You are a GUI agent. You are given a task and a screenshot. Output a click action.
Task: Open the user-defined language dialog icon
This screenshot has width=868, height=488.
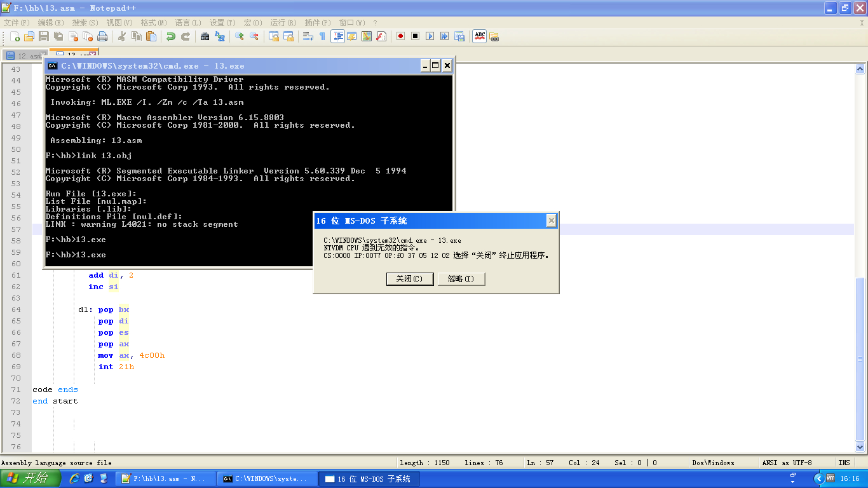[x=352, y=36]
